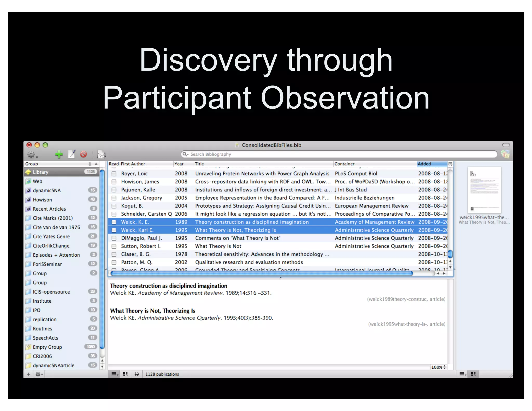Image resolution: width=532 pixels, height=411 pixels.
Task: Select the Cite Yates Genre group
Action: tap(62, 237)
